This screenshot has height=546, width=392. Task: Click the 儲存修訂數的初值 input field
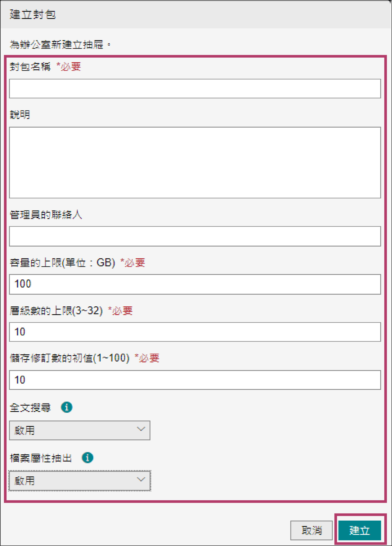195,380
